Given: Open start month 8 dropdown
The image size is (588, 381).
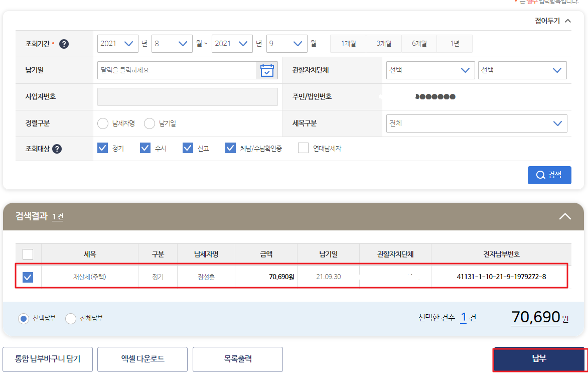Looking at the screenshot, I should (172, 44).
